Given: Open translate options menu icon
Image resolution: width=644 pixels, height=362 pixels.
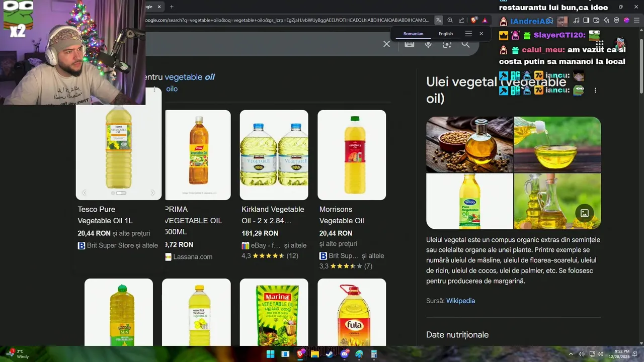Looking at the screenshot, I should tap(468, 34).
